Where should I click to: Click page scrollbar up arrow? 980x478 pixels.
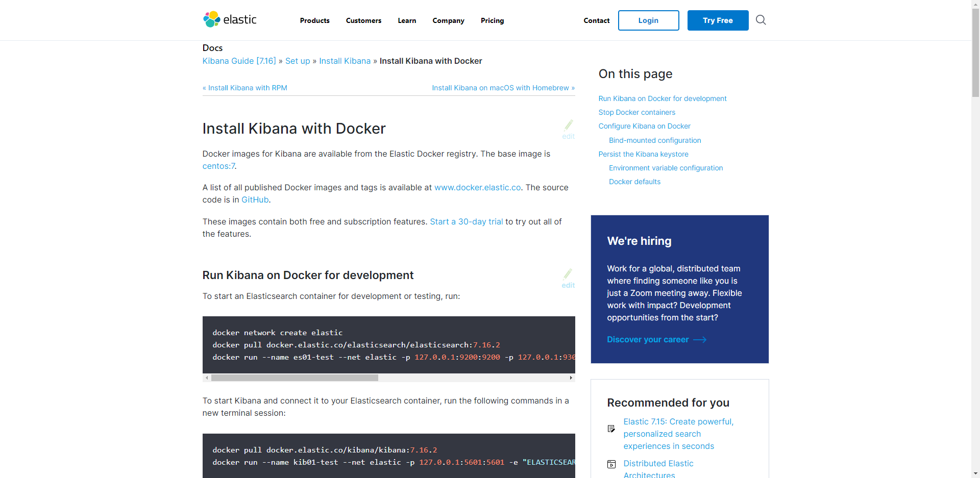point(975,4)
